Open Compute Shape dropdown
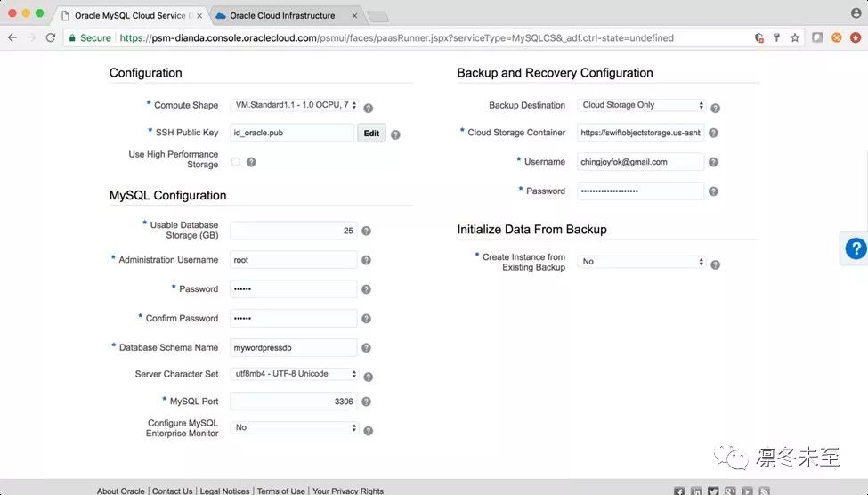This screenshot has height=495, width=868. [x=295, y=105]
